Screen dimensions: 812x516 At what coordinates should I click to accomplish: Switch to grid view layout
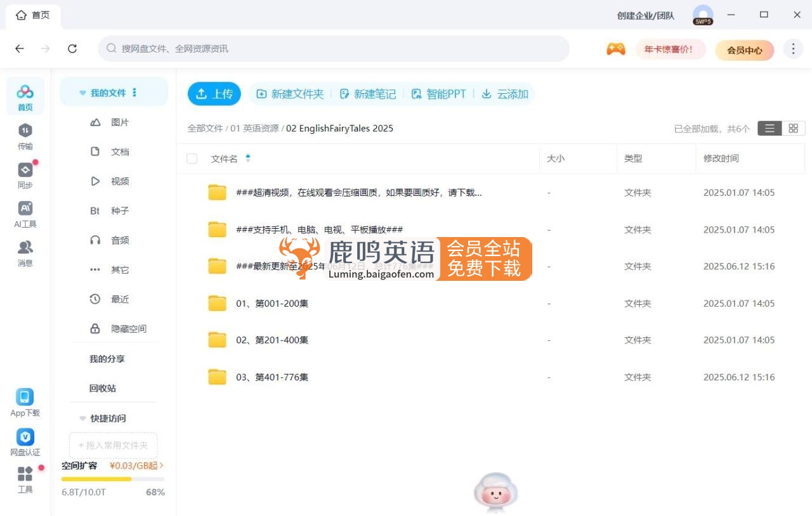pyautogui.click(x=792, y=128)
